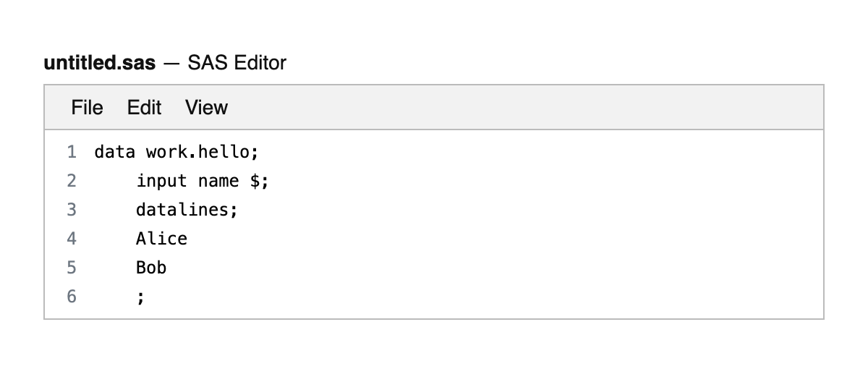Image resolution: width=868 pixels, height=369 pixels.
Task: Place cursor on the "input" statement
Action: click(x=161, y=181)
